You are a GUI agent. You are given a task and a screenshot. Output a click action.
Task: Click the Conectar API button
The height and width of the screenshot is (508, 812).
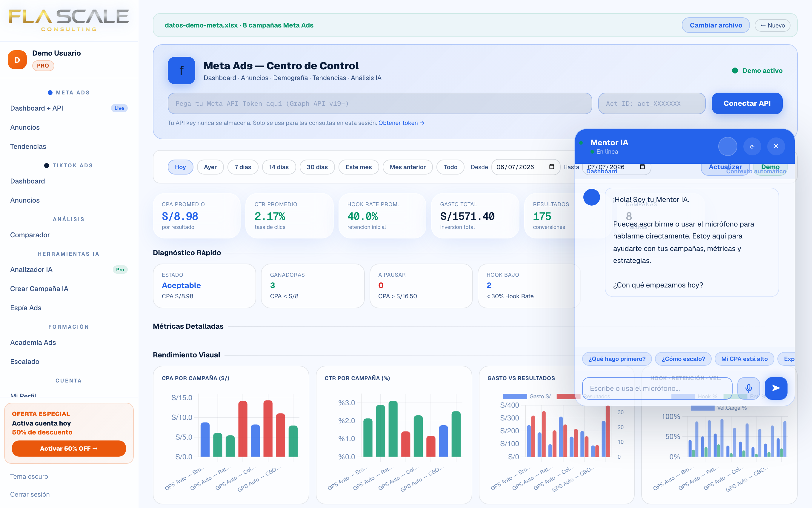click(x=747, y=103)
